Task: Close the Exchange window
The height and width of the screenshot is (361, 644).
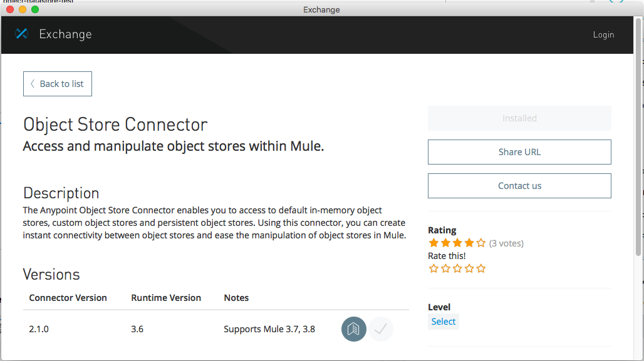Action: click(x=10, y=9)
